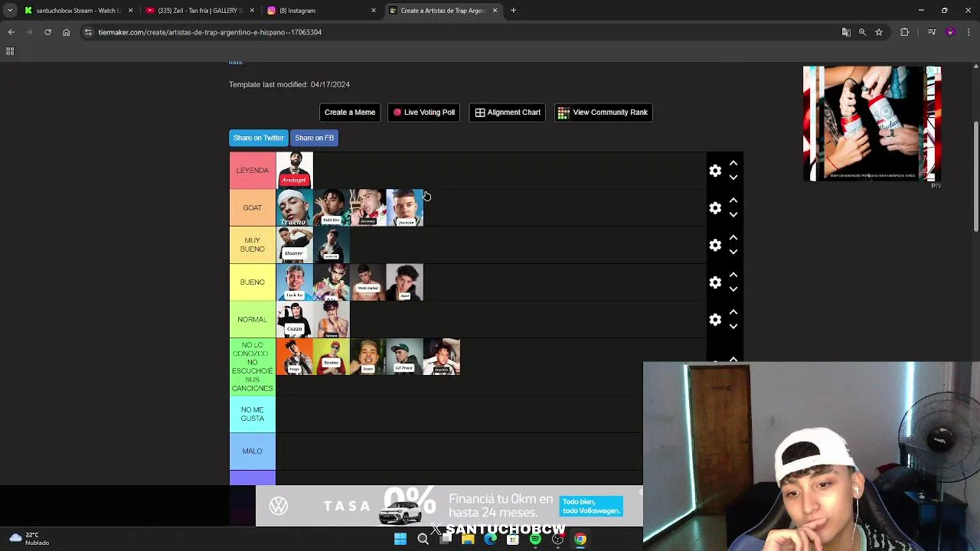The width and height of the screenshot is (980, 551).
Task: Open the apps grid in bookmarks bar
Action: (10, 51)
